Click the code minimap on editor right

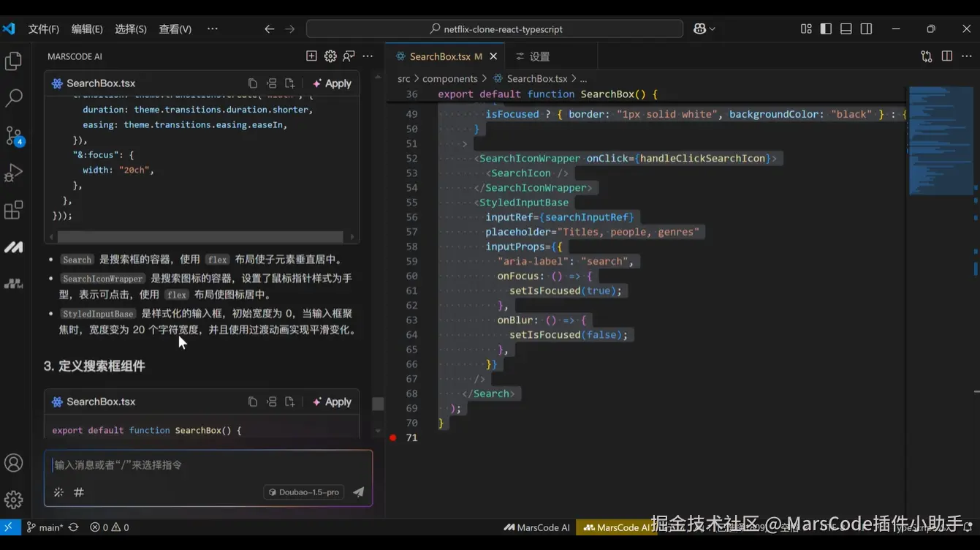[940, 140]
